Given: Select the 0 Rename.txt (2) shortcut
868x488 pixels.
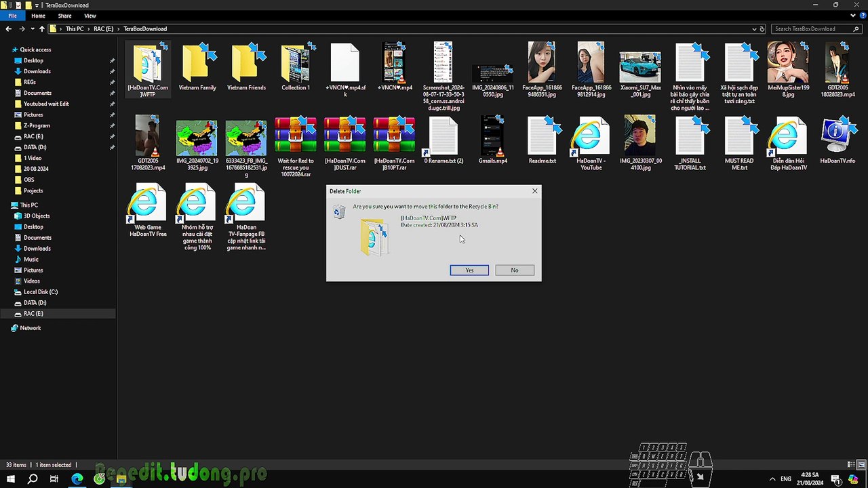Looking at the screenshot, I should point(443,141).
